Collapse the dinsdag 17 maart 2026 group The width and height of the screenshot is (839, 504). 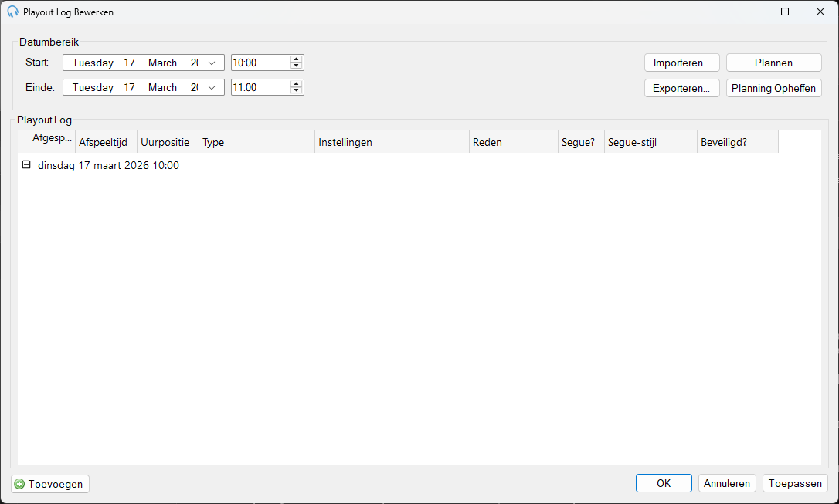pyautogui.click(x=26, y=164)
